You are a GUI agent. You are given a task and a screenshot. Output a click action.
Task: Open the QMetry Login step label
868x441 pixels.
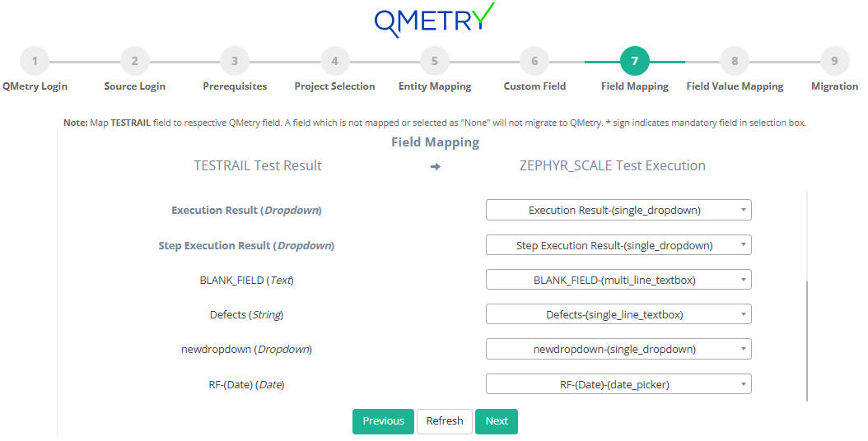click(35, 86)
